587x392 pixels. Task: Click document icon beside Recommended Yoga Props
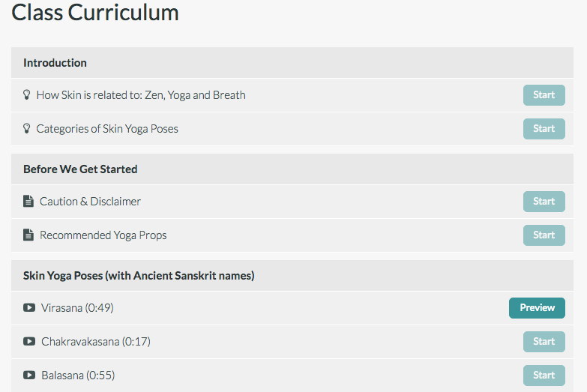28,235
